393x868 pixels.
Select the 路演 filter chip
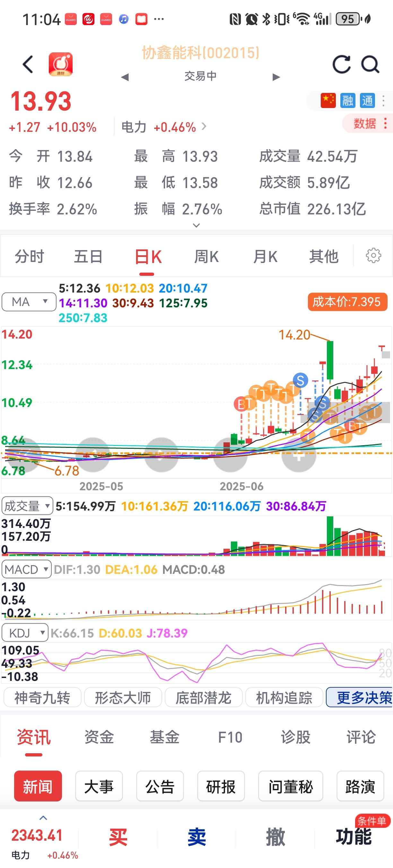(x=360, y=786)
